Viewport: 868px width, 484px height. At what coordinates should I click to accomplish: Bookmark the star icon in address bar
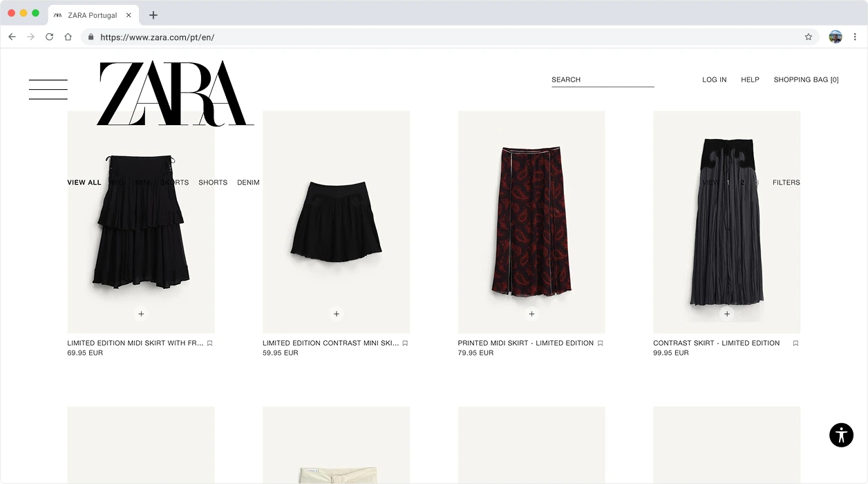tap(809, 37)
